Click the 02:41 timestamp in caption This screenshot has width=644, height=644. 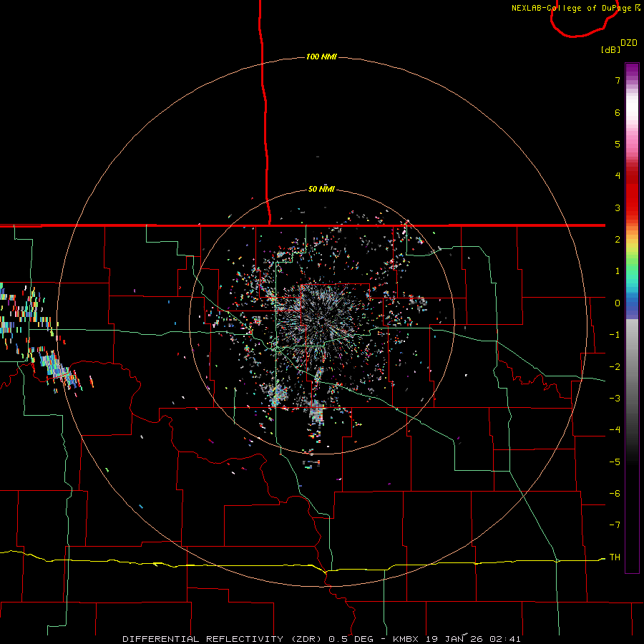505,639
